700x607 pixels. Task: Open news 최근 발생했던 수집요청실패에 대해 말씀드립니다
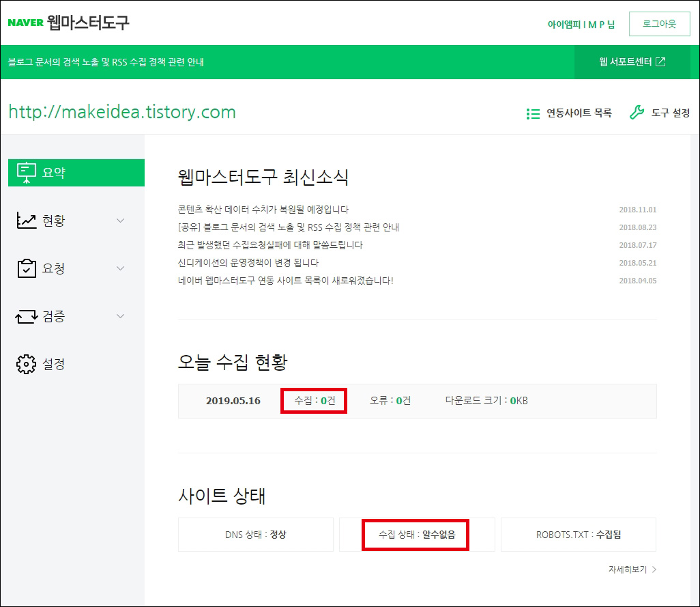pos(270,245)
